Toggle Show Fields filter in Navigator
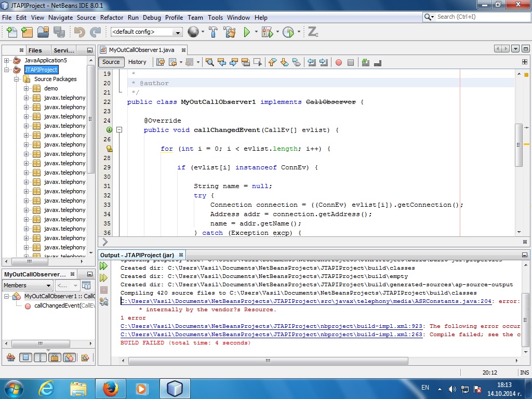Viewport: 532px width, 399px height. point(25,357)
